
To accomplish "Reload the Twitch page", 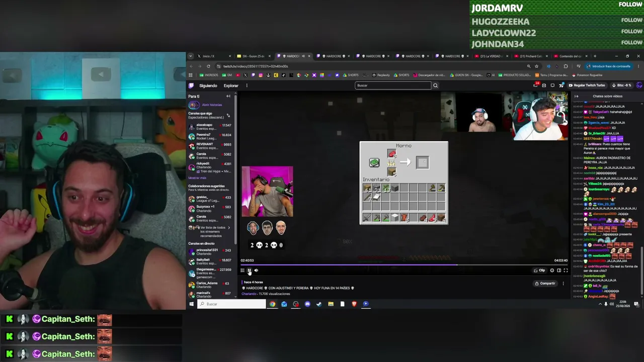I will [208, 66].
